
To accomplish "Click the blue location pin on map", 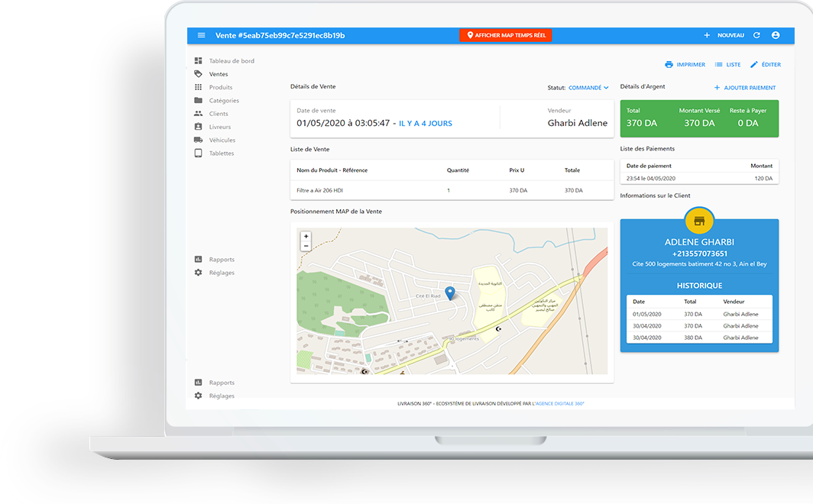I will 450,293.
